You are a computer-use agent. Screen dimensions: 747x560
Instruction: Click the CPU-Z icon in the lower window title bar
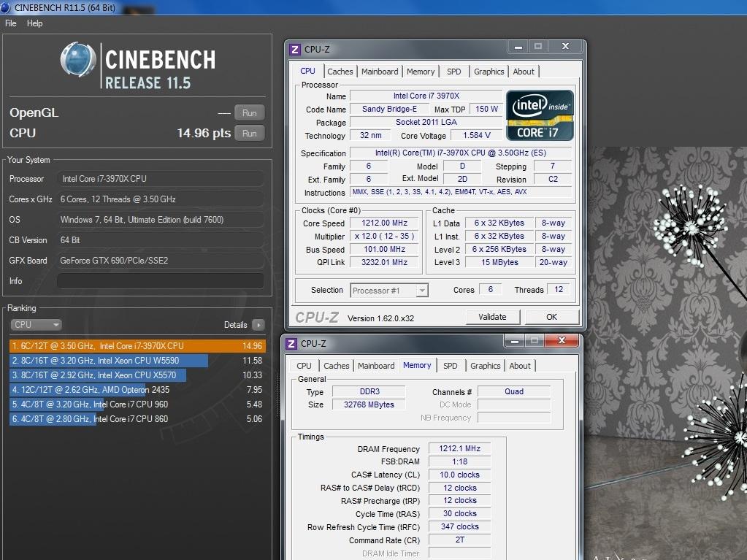pos(291,344)
